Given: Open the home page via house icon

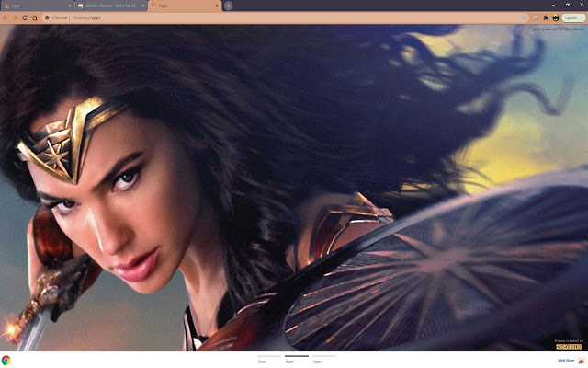Looking at the screenshot, I should click(35, 17).
